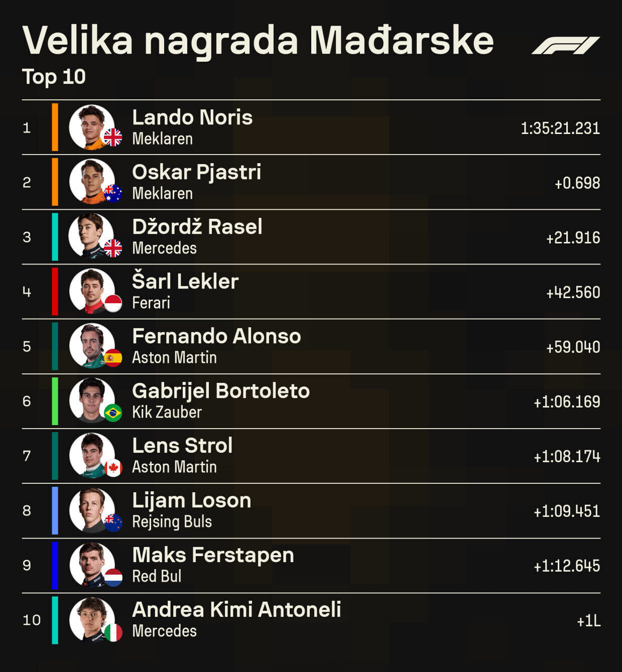Click the red Ferari team color bar
622x672 pixels.
click(x=55, y=292)
